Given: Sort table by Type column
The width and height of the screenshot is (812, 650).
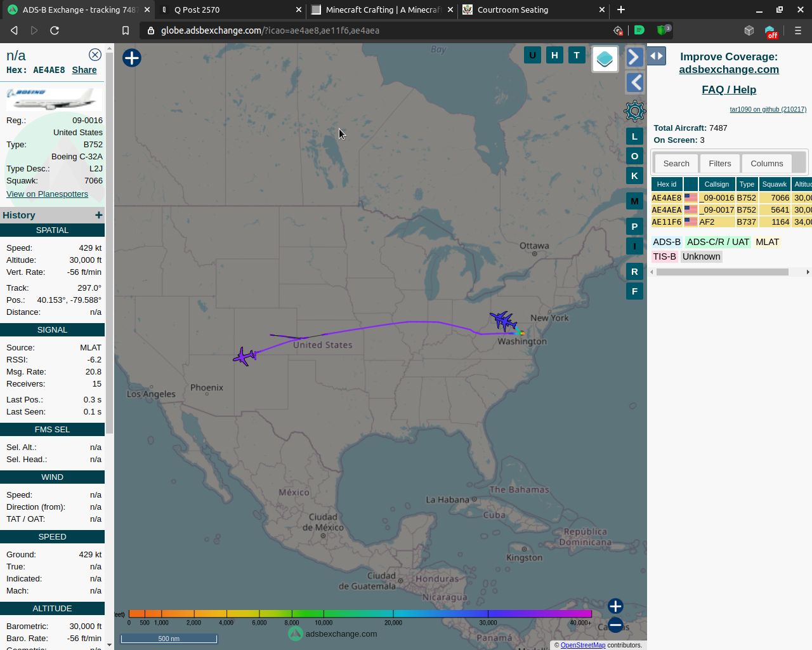Looking at the screenshot, I should [747, 184].
